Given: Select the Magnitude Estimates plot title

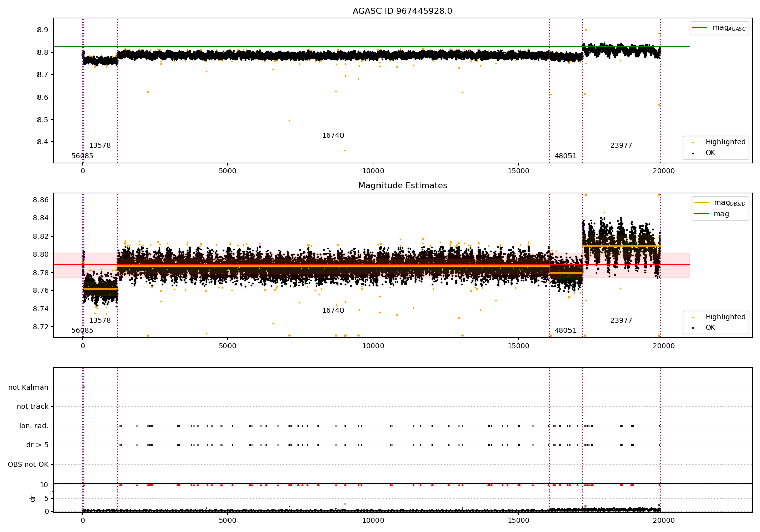Looking at the screenshot, I should [402, 186].
